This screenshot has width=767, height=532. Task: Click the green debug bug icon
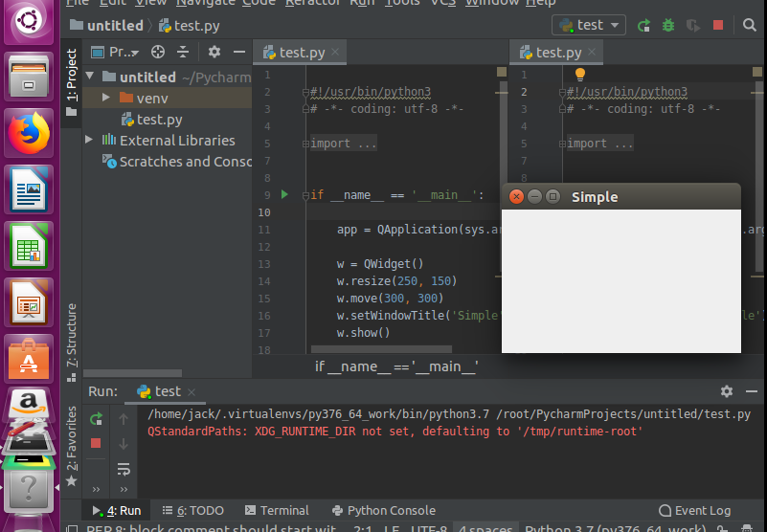coord(668,26)
